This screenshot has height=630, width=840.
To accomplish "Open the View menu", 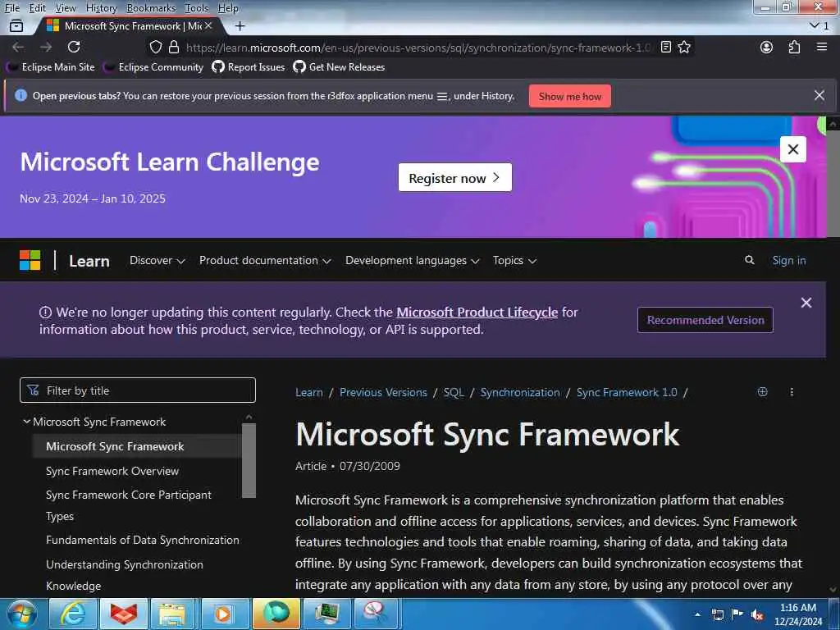I will click(x=66, y=8).
